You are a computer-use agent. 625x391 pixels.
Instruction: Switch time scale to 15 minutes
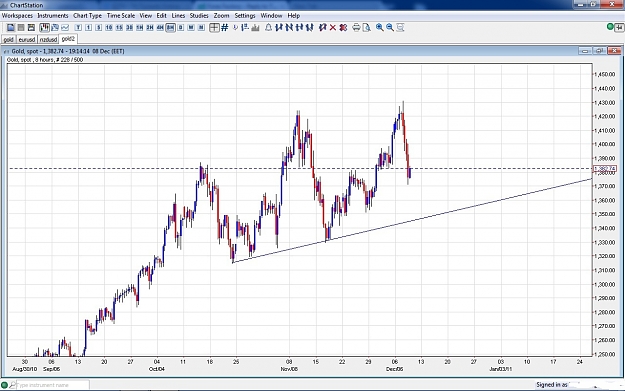[119, 28]
